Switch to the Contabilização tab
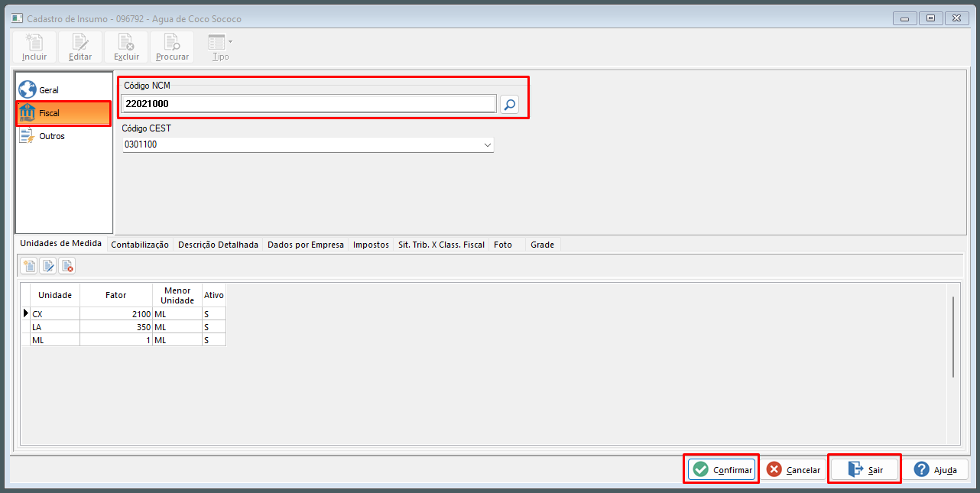This screenshot has width=980, height=493. point(140,245)
